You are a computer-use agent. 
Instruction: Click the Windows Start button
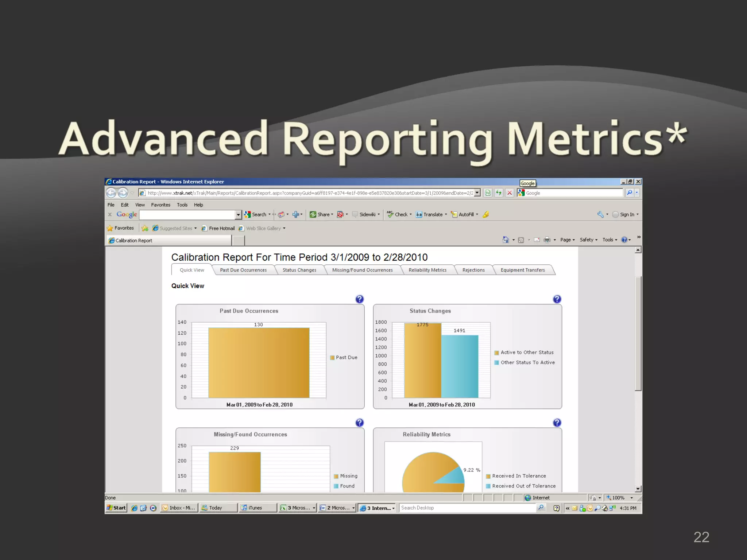(116, 507)
